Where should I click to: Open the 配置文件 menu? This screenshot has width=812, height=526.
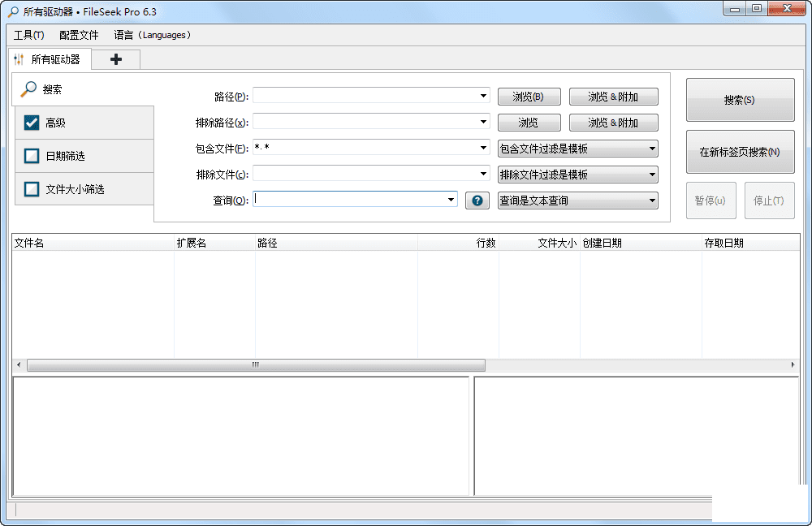(x=79, y=35)
